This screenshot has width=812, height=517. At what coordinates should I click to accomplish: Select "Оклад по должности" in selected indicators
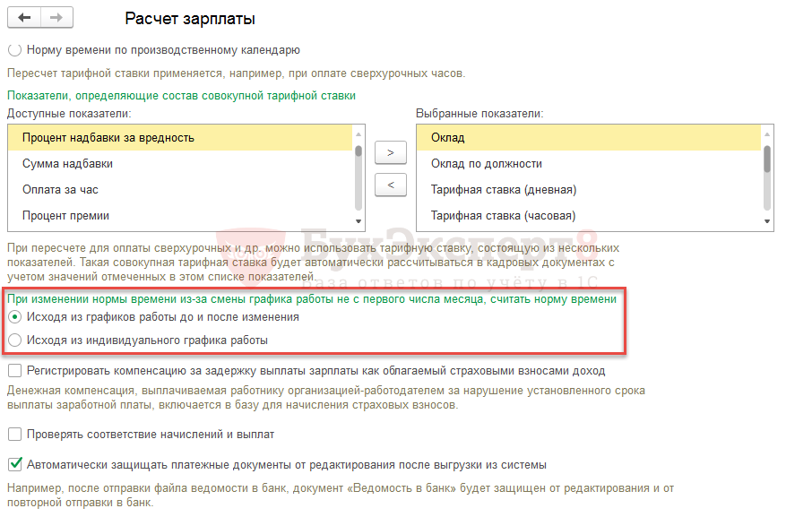tap(589, 164)
